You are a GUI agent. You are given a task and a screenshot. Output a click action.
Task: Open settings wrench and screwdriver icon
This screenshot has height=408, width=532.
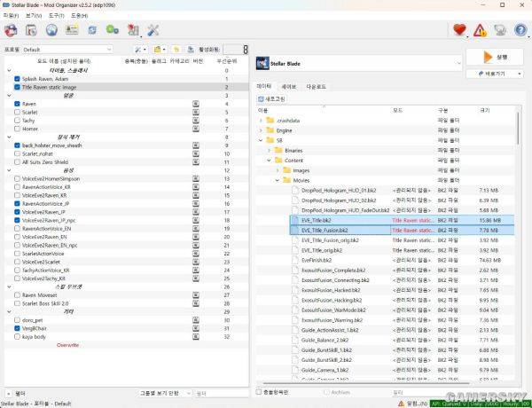click(x=153, y=30)
